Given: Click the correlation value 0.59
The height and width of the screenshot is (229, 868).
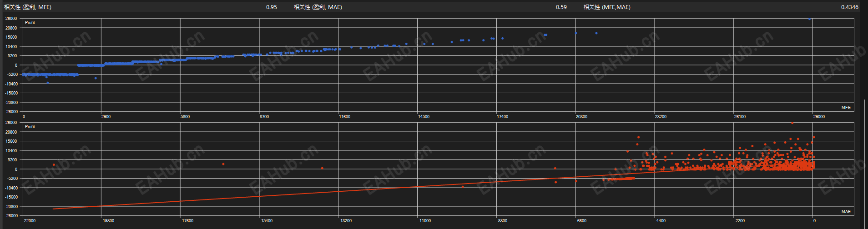Looking at the screenshot, I should [x=561, y=7].
